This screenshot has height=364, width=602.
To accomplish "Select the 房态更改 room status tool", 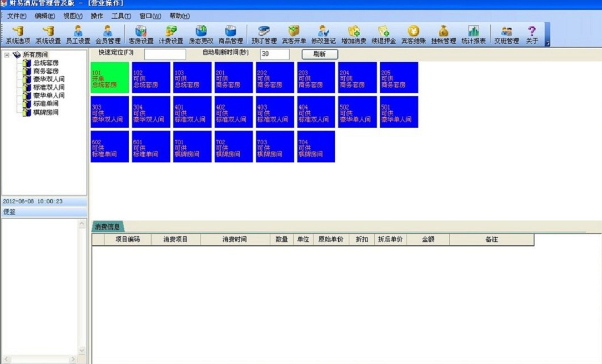I will (201, 35).
